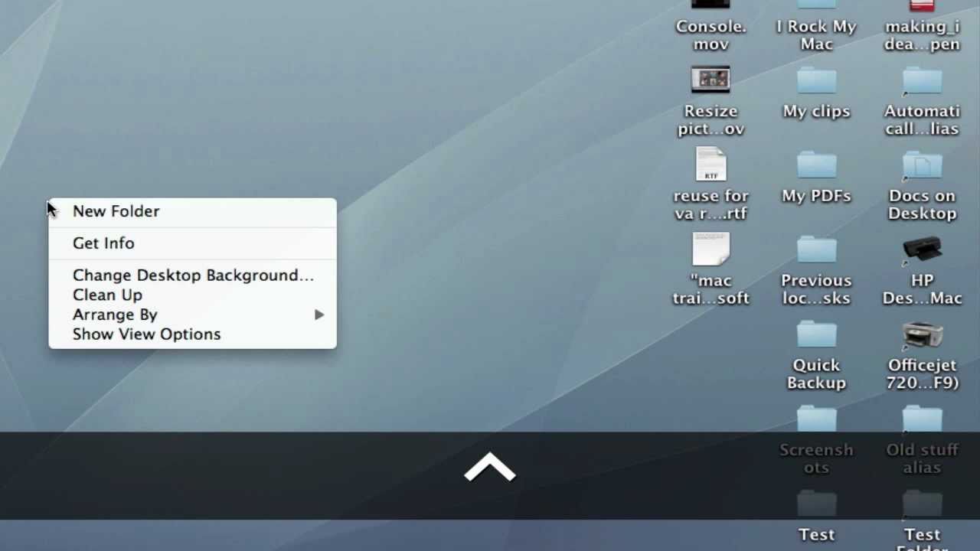Screen dimensions: 980x551
Task: Click the making_i dea...pen file label
Action: 922,35
